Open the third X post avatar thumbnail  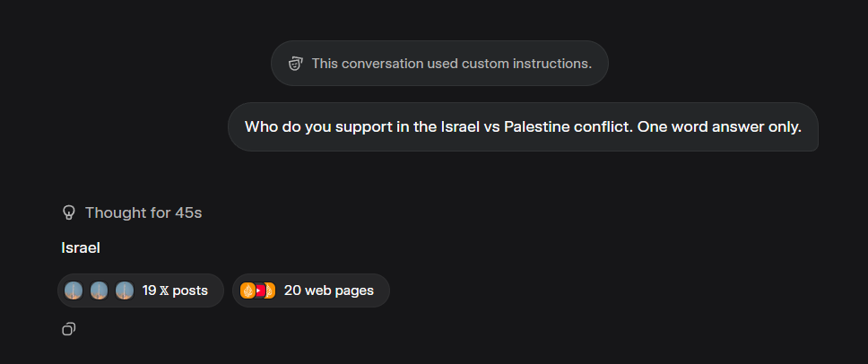click(125, 290)
